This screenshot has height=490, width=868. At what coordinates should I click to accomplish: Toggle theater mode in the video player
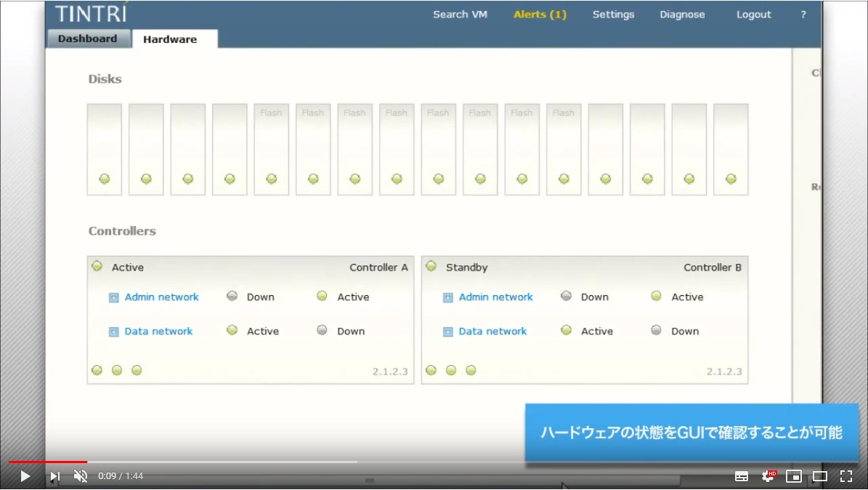tap(820, 475)
